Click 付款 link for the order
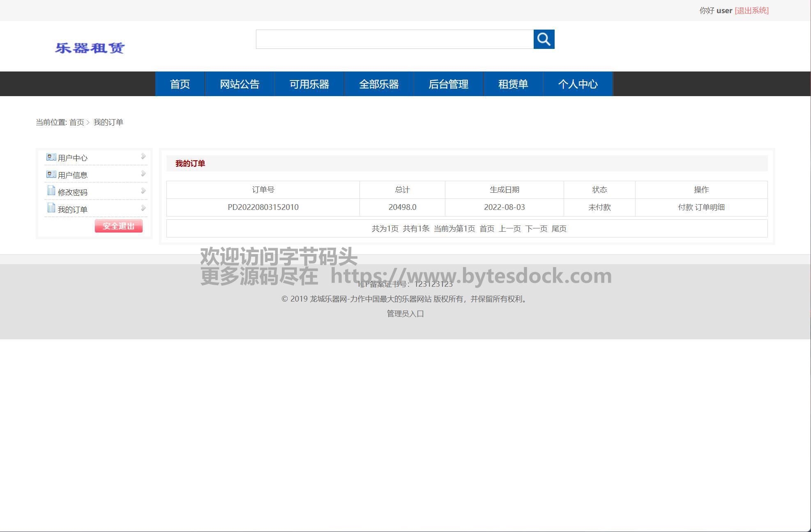The image size is (811, 532). pos(685,207)
